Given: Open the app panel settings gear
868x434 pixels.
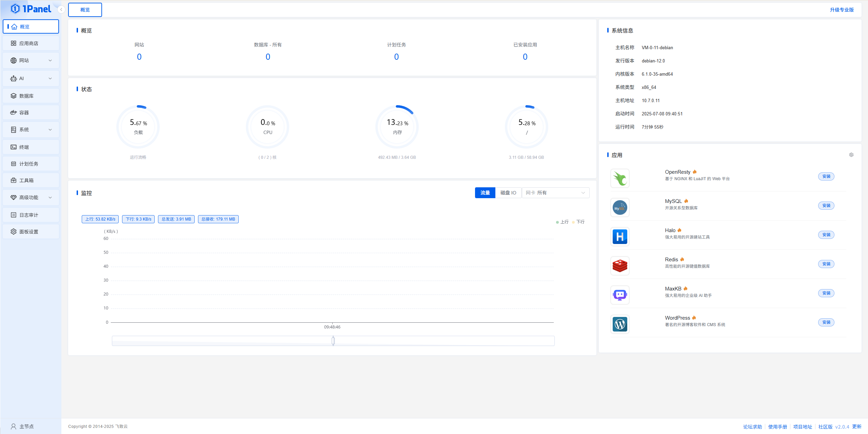Looking at the screenshot, I should (851, 155).
